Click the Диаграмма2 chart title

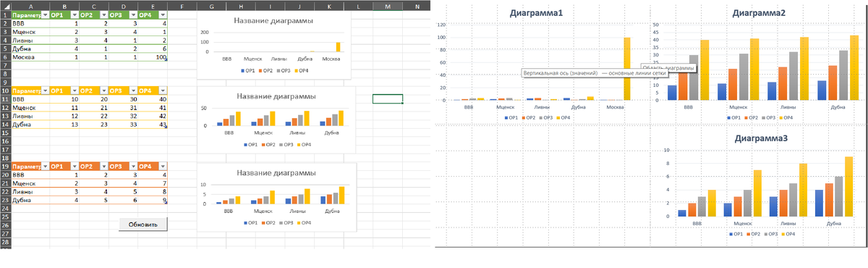coord(759,12)
